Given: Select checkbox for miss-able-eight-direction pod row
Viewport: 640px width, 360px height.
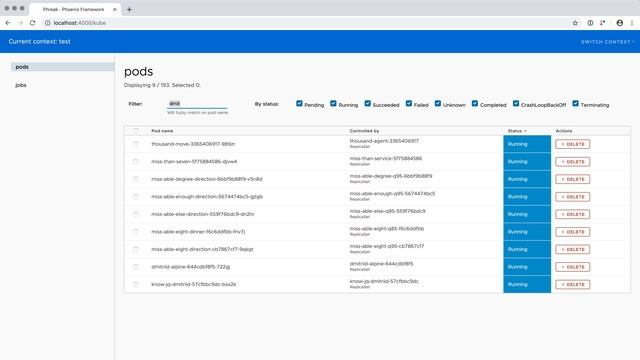Looking at the screenshot, I should (136, 249).
